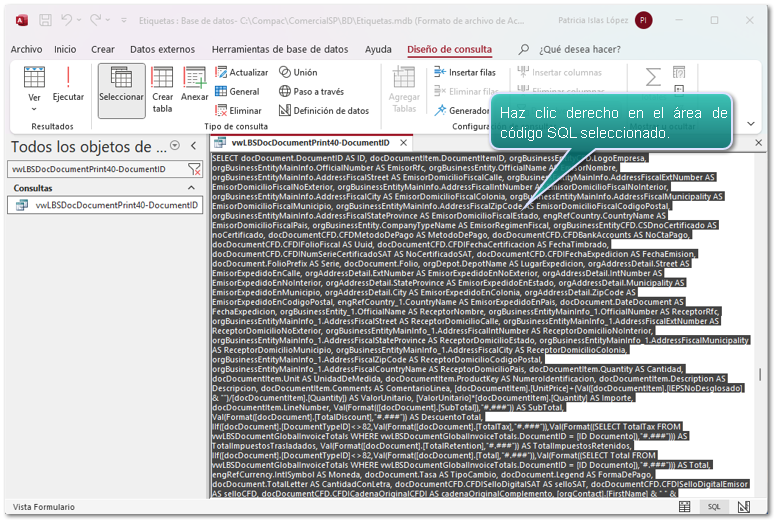The height and width of the screenshot is (523, 777).
Task: Close the vwLBSDocDocumentPrint40-DocumentID query tab
Action: 404,143
